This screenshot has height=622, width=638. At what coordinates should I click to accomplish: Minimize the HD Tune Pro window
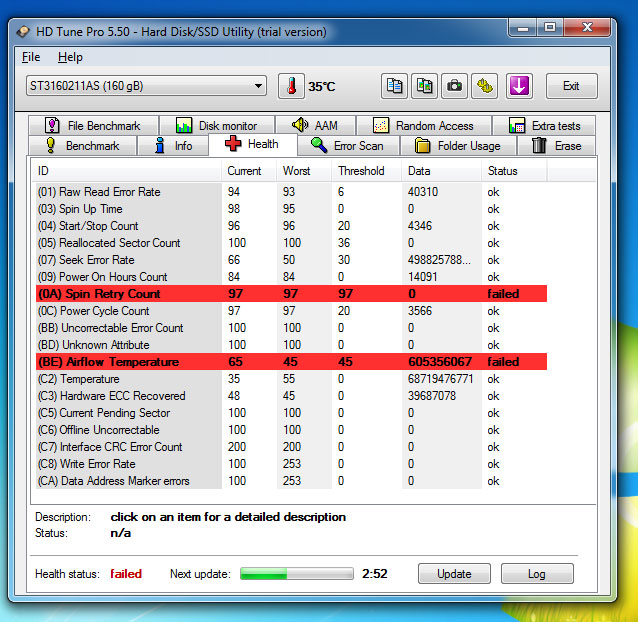[x=523, y=28]
